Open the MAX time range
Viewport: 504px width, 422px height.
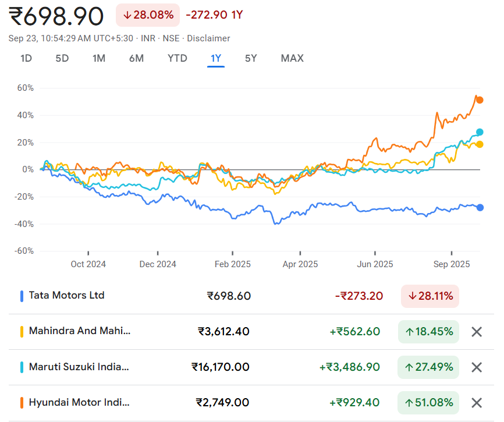tap(292, 58)
